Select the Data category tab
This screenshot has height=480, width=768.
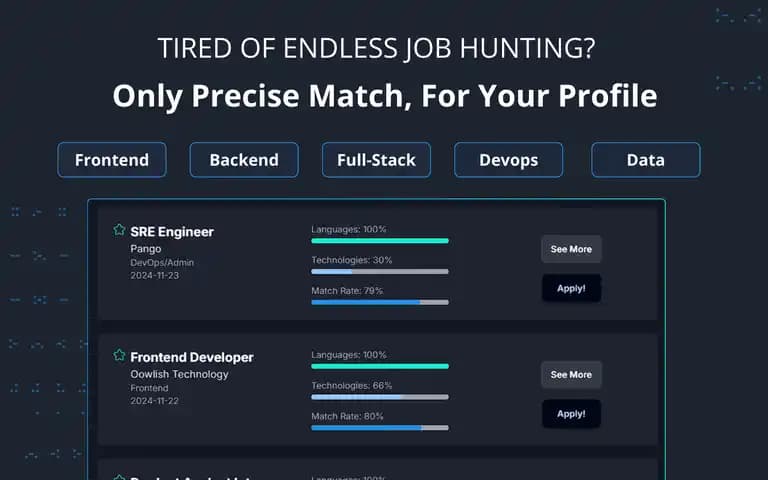tap(646, 160)
